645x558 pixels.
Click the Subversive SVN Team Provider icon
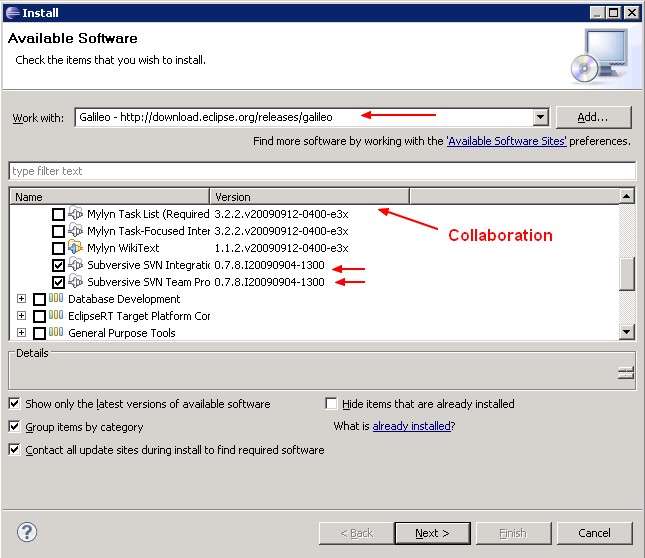[75, 282]
